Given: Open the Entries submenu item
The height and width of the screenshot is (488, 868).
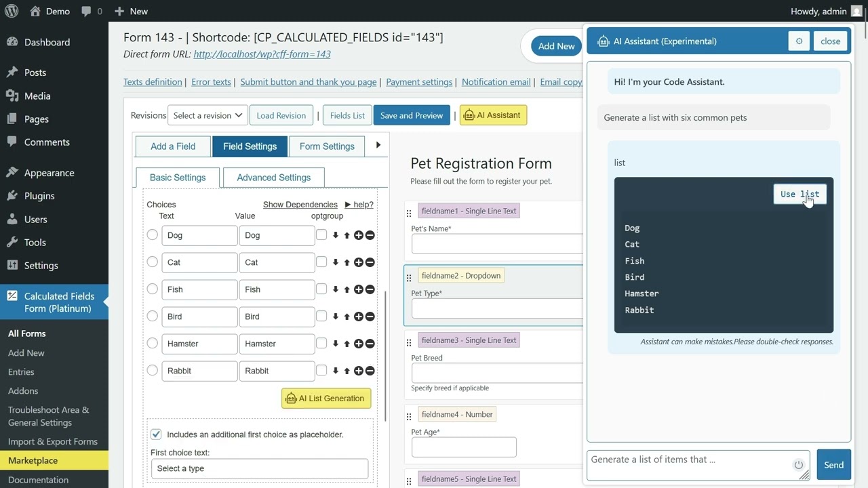Looking at the screenshot, I should click(x=21, y=371).
